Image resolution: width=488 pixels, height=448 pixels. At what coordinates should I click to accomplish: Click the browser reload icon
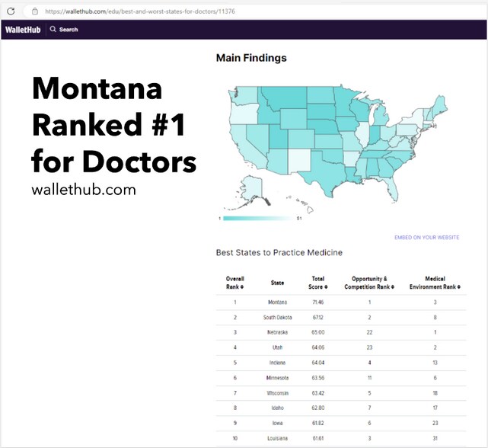pyautogui.click(x=11, y=11)
